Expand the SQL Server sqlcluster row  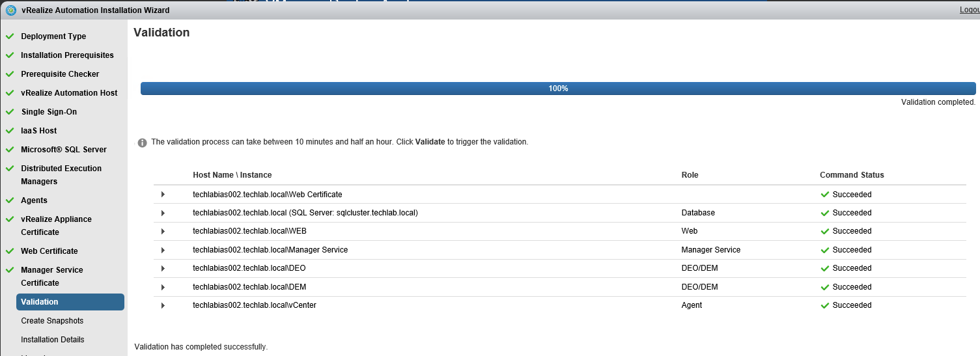(163, 213)
